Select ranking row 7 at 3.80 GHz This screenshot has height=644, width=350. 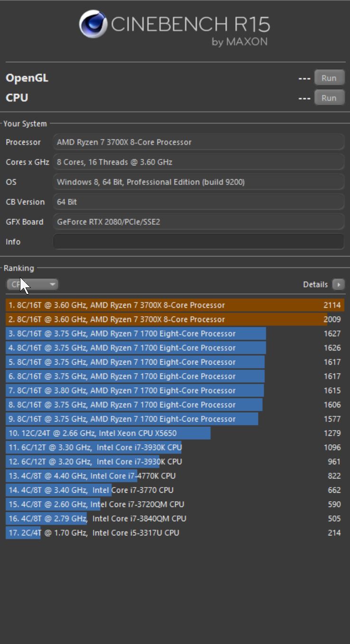(175, 390)
